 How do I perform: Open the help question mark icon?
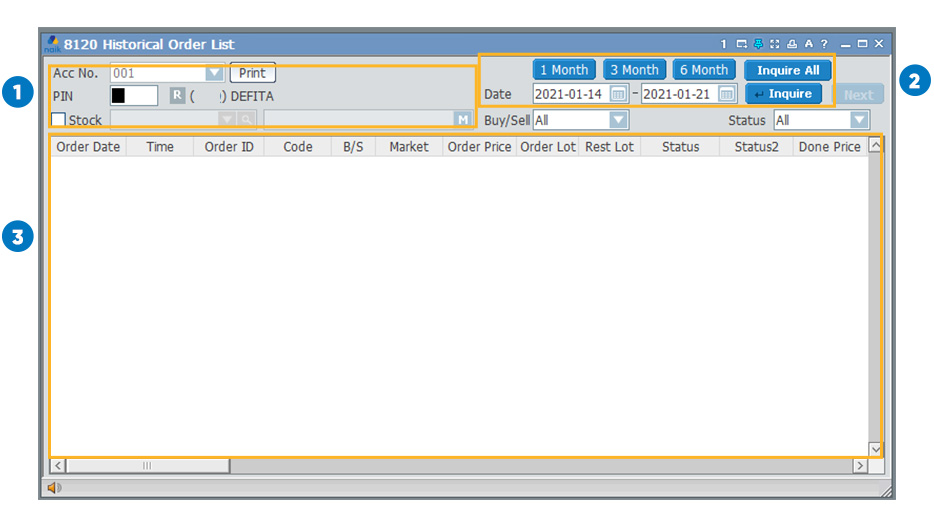[x=824, y=44]
